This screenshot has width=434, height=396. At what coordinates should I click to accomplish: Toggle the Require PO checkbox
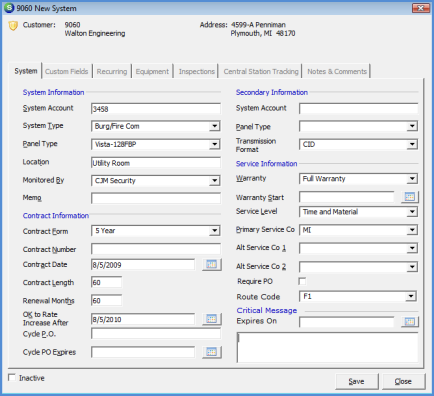point(302,281)
